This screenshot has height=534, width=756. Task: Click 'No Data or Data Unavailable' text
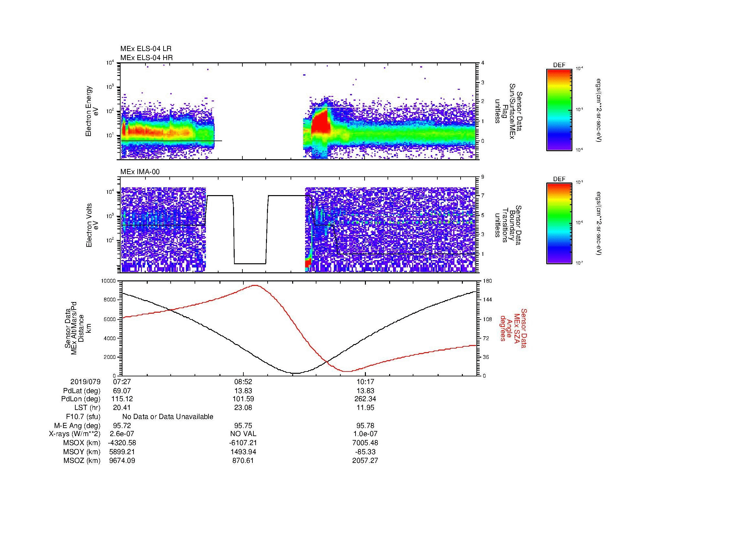click(168, 416)
